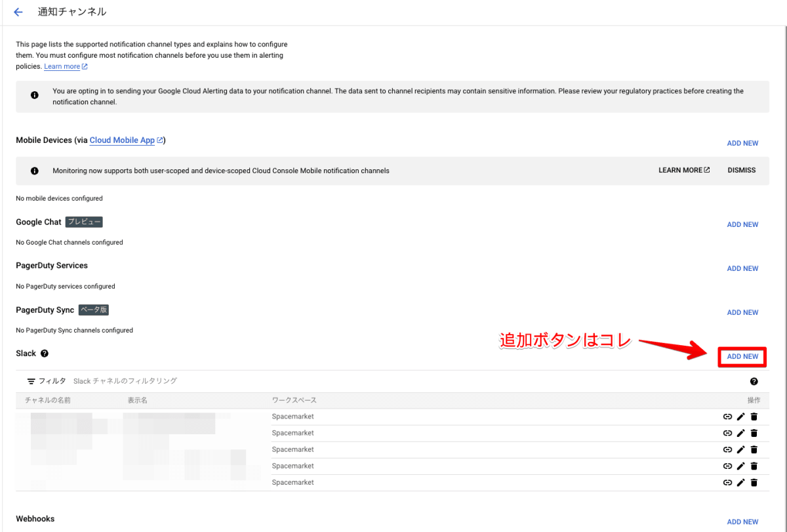Click the 操作 column header
Image resolution: width=787 pixels, height=532 pixels.
click(x=754, y=400)
